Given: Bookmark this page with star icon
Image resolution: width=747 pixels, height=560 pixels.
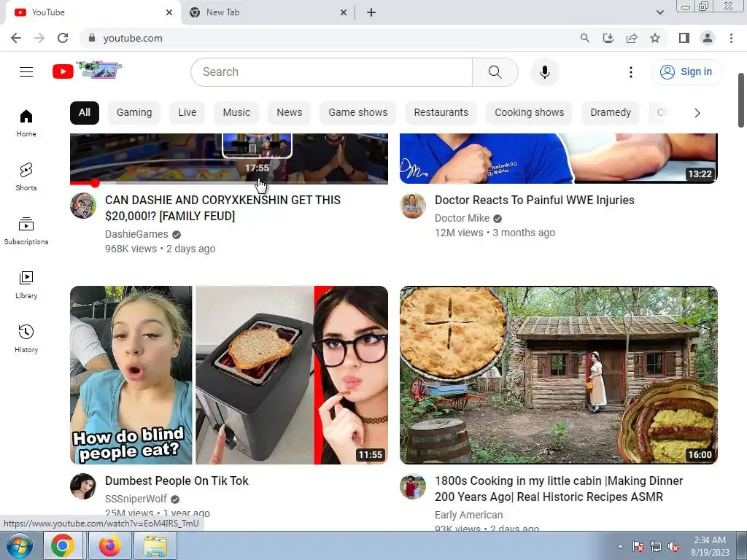Looking at the screenshot, I should pos(655,38).
